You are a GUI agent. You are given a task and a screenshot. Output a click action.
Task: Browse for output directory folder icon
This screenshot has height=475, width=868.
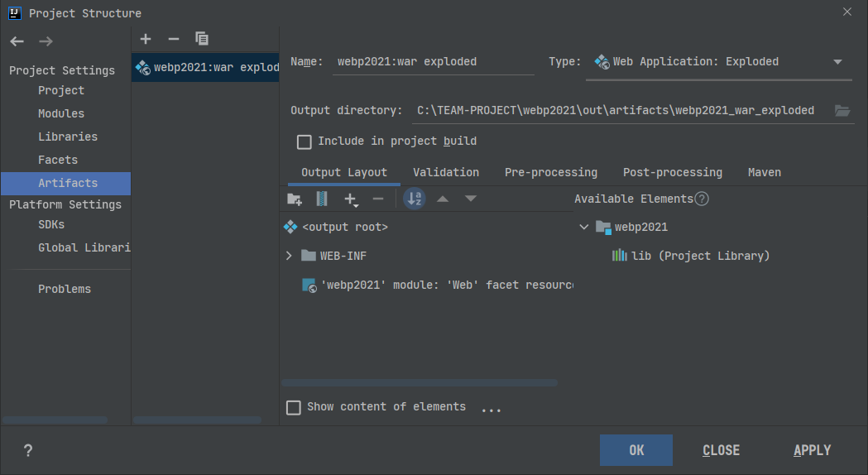click(x=842, y=111)
